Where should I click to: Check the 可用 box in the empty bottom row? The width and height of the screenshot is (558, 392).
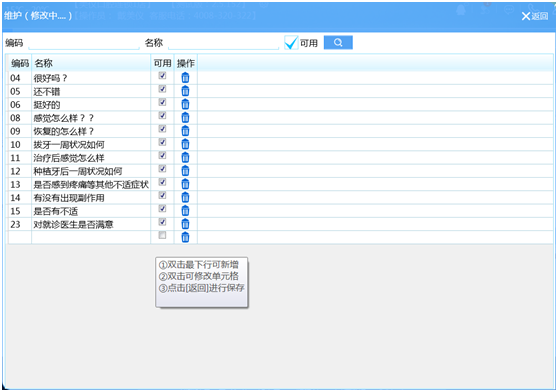tap(162, 235)
